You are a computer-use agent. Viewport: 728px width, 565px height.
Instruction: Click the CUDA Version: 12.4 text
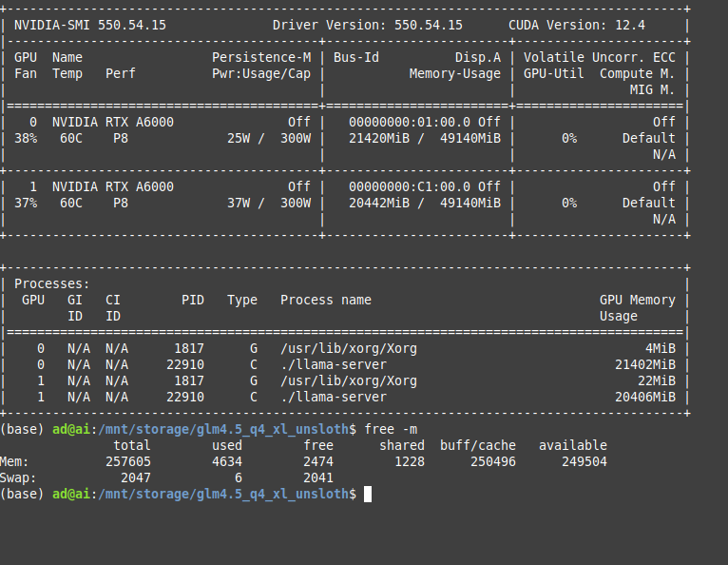[577, 25]
